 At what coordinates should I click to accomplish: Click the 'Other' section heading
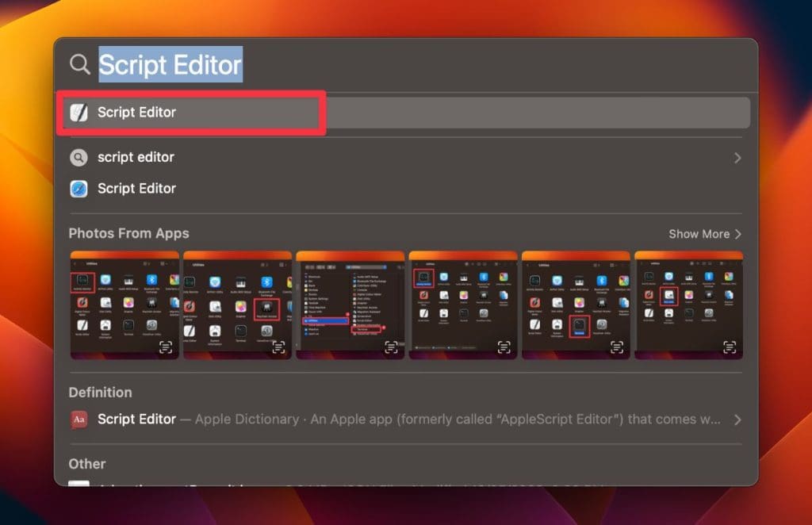point(87,464)
